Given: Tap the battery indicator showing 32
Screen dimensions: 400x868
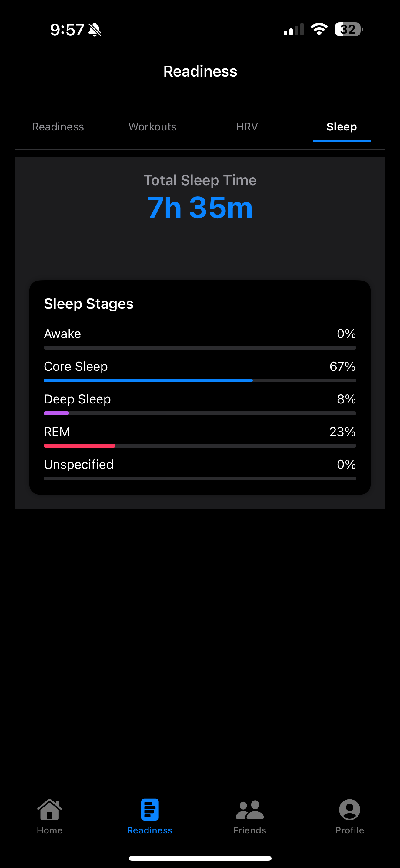Looking at the screenshot, I should 349,29.
